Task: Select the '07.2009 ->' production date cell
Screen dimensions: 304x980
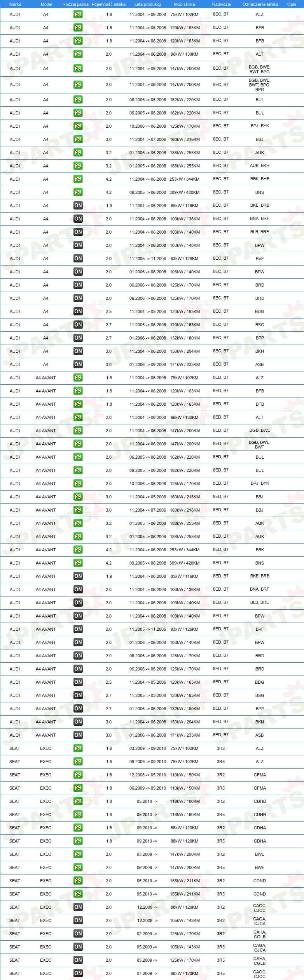Action: coord(147,973)
